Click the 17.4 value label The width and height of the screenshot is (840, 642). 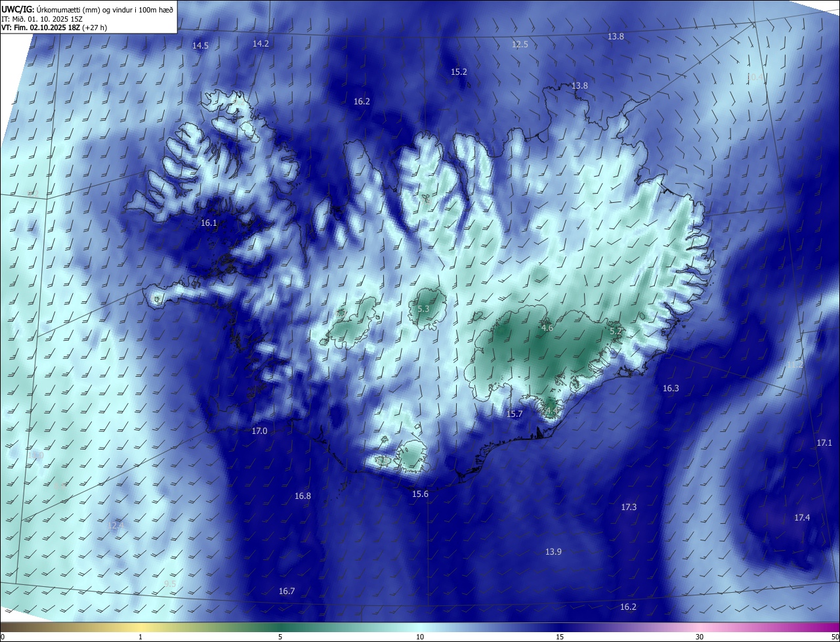click(802, 518)
